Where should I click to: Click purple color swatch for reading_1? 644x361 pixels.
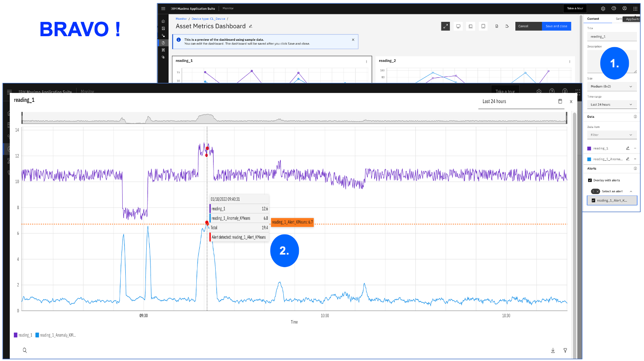[x=589, y=149]
